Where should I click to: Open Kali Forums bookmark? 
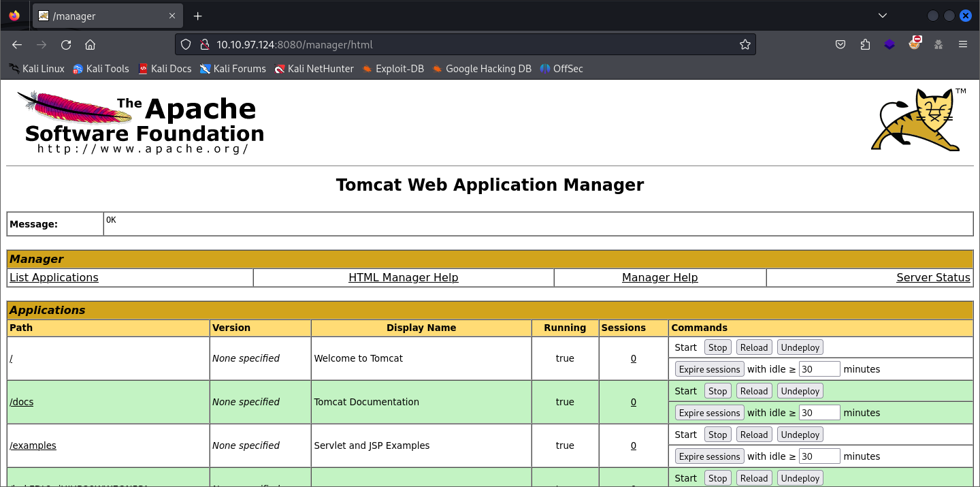233,69
